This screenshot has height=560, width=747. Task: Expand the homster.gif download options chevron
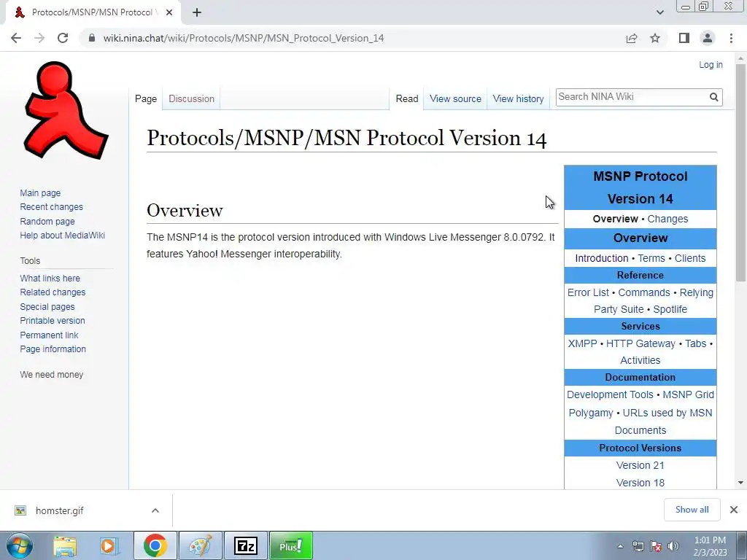(155, 510)
